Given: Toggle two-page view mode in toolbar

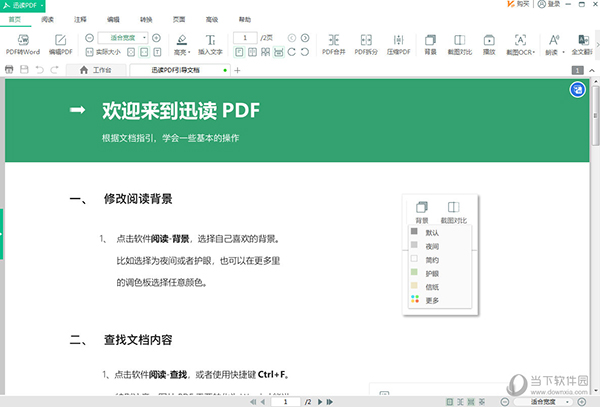Looking at the screenshot, I should click(252, 52).
